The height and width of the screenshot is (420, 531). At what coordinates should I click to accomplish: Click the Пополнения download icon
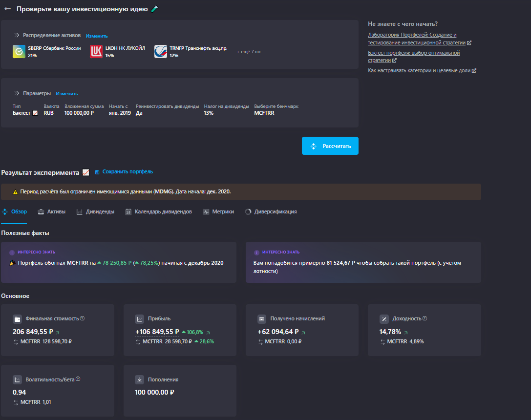[139, 379]
